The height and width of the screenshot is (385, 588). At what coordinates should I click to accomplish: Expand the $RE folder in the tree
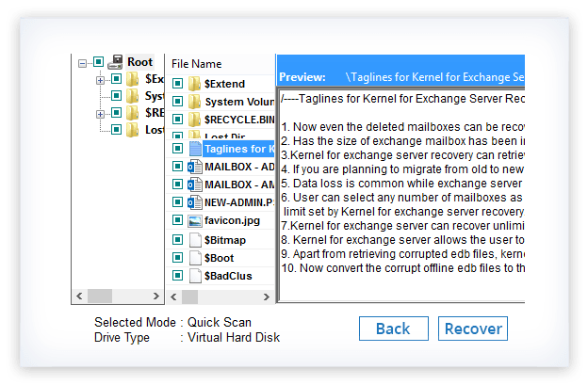[x=101, y=114]
